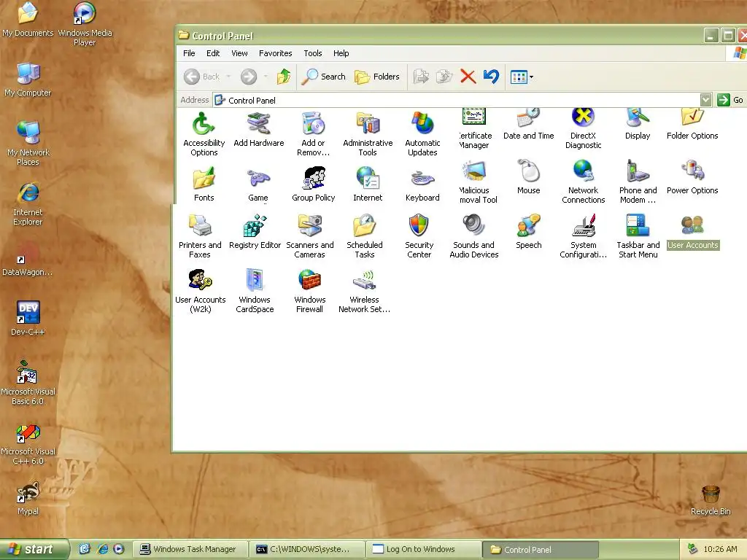747x560 pixels.
Task: Select the Dev-C++ desktop shortcut
Action: [28, 318]
